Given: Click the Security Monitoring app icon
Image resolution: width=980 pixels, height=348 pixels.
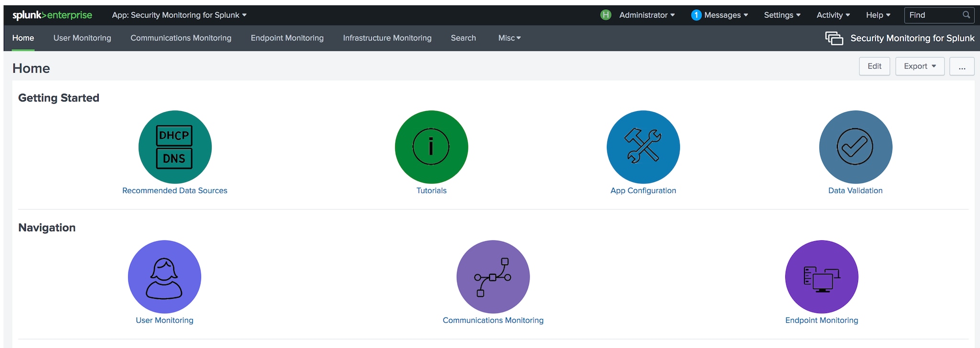Looking at the screenshot, I should click(834, 38).
